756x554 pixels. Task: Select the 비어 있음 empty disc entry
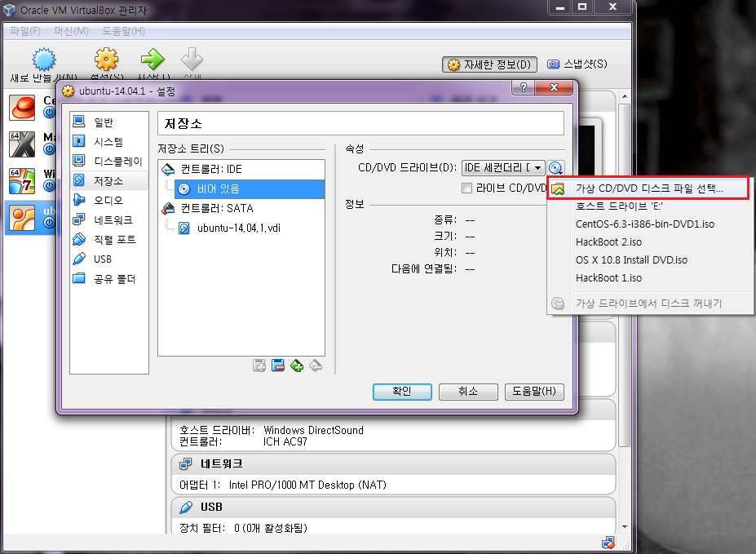(x=218, y=188)
